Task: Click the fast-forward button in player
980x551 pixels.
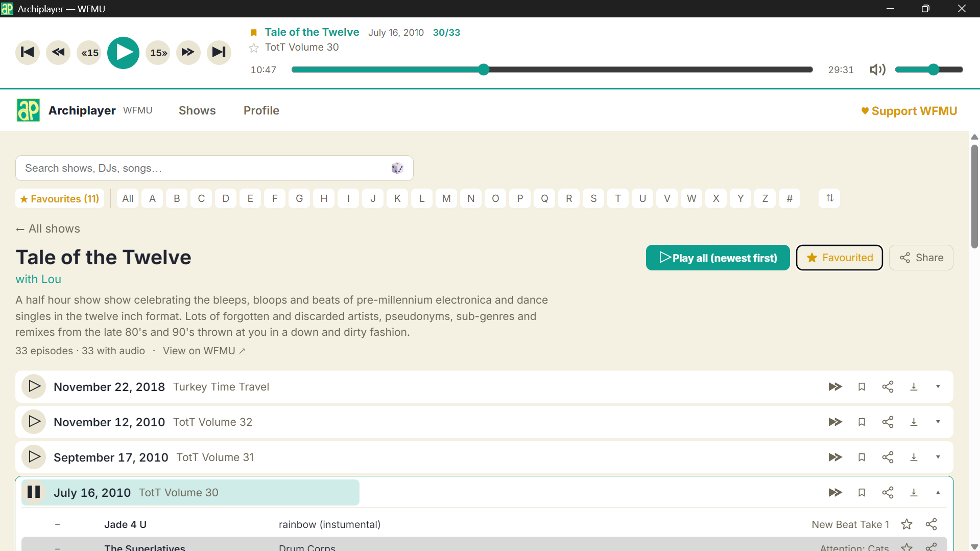Action: [x=188, y=52]
